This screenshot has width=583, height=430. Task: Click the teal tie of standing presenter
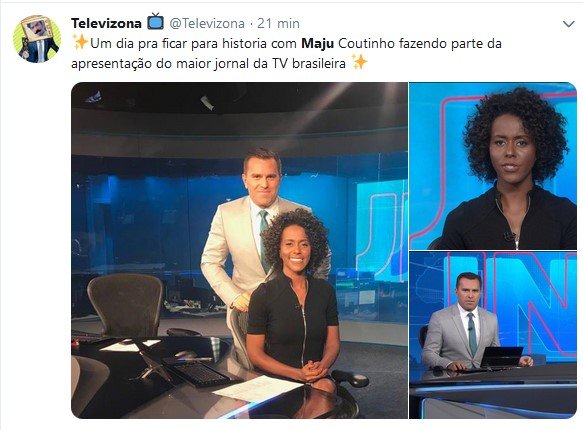[x=264, y=240]
